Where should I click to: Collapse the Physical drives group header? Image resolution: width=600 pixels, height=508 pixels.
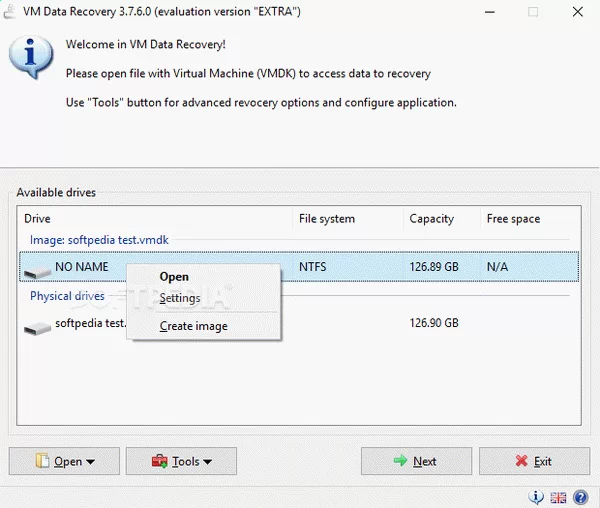point(67,296)
